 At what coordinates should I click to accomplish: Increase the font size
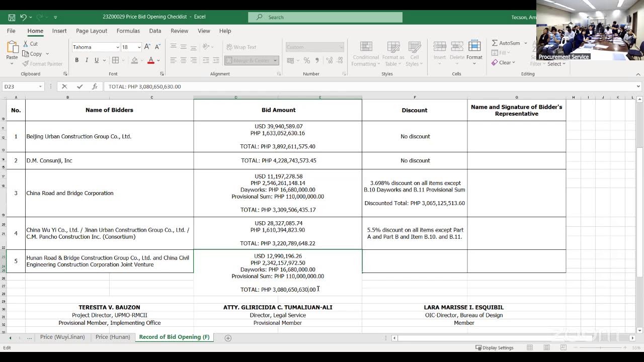tap(147, 47)
